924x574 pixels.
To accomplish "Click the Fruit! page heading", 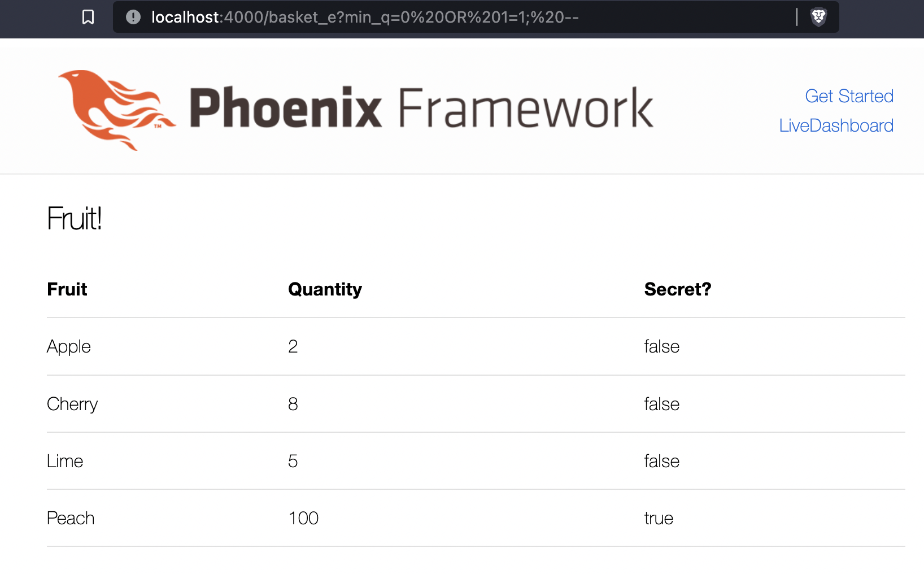I will [74, 219].
